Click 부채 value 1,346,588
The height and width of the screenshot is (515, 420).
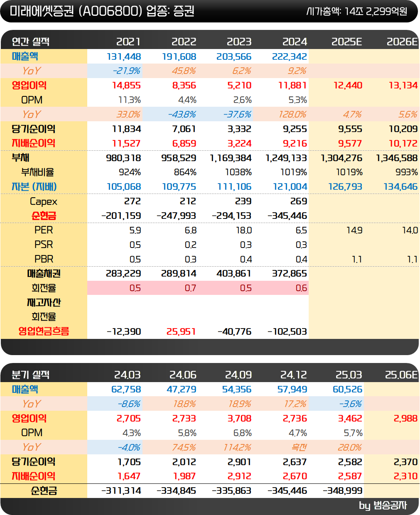tap(397, 158)
